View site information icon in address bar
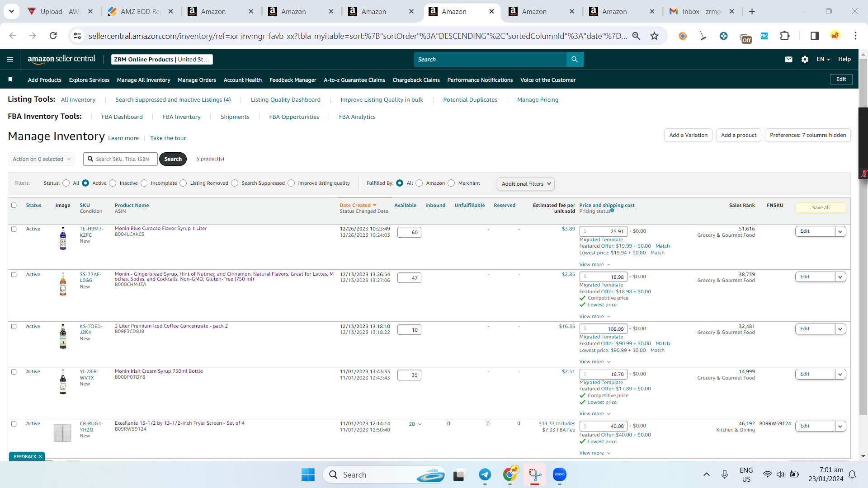The height and width of the screenshot is (488, 868). tap(77, 36)
